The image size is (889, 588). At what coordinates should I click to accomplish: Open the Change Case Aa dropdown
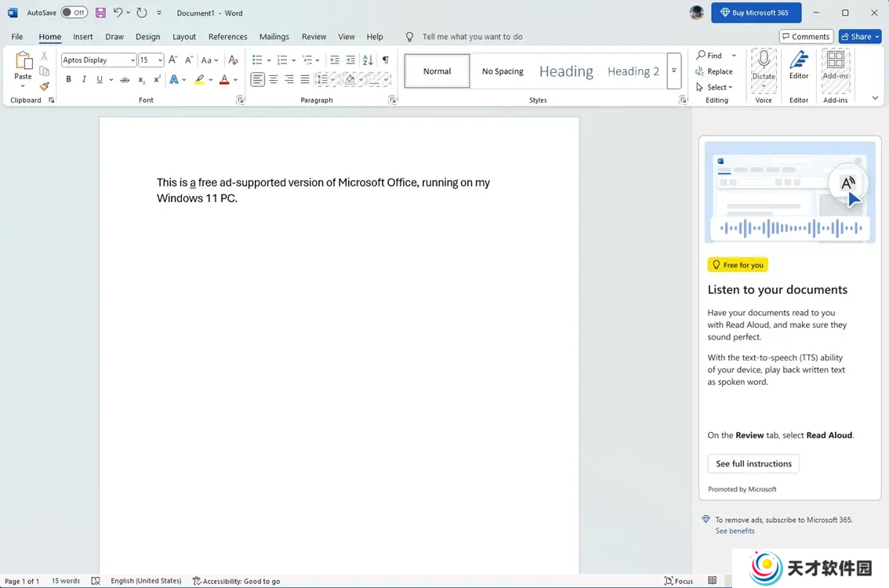(209, 60)
